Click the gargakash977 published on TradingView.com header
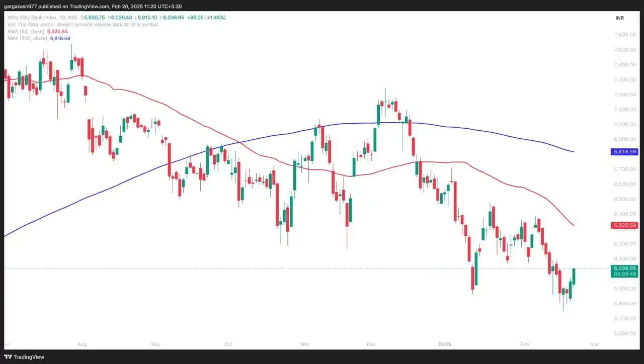The height and width of the screenshot is (364, 644). (x=93, y=7)
